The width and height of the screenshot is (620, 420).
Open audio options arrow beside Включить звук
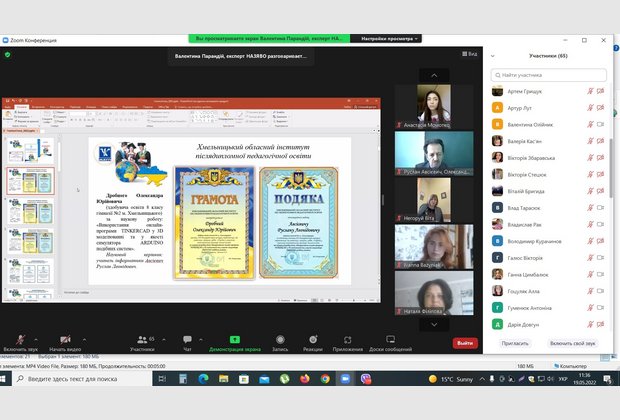(x=36, y=339)
